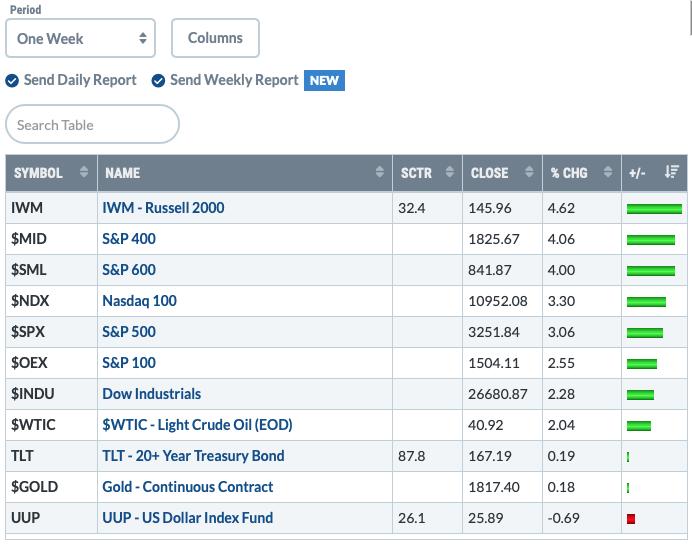Click the green bar in the IWM row
Screen dimensions: 692x545
coord(654,209)
